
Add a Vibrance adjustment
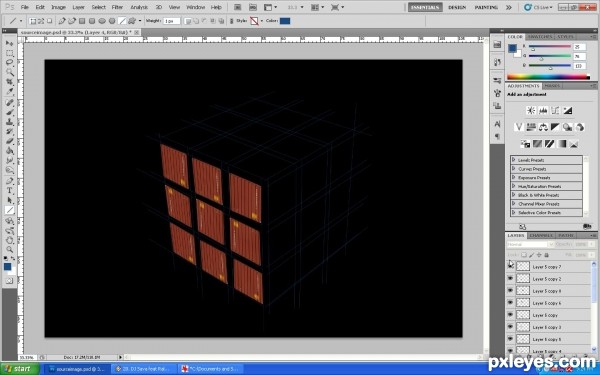518,127
